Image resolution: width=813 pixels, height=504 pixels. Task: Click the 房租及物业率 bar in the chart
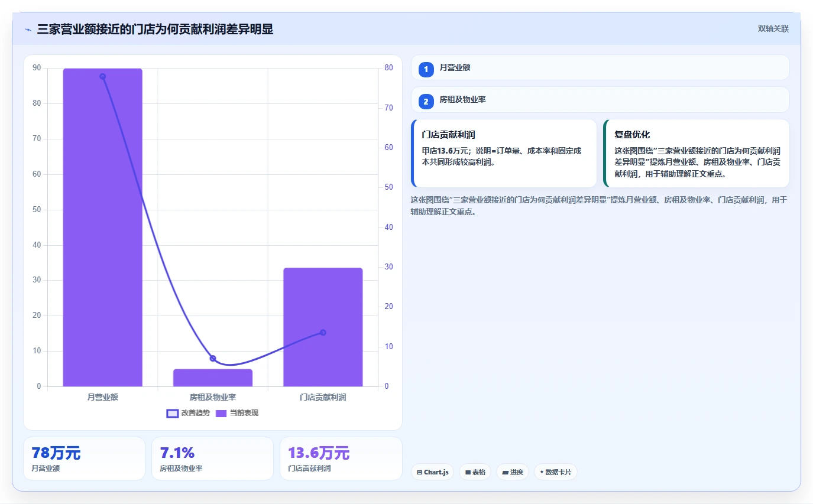coord(213,378)
